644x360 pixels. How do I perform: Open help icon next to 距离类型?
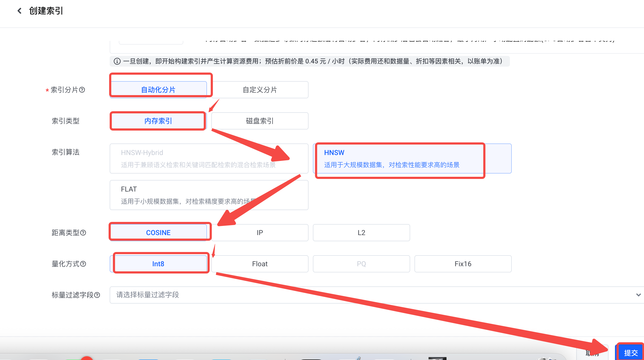[x=83, y=233]
